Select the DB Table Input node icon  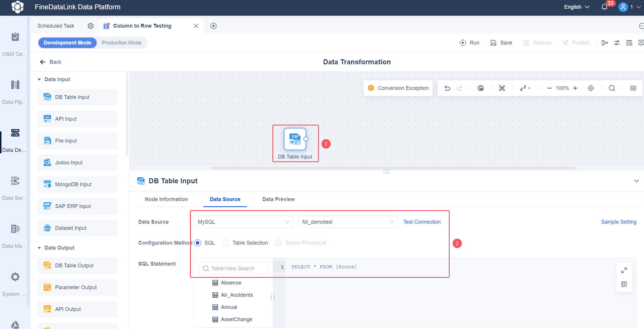(x=295, y=140)
